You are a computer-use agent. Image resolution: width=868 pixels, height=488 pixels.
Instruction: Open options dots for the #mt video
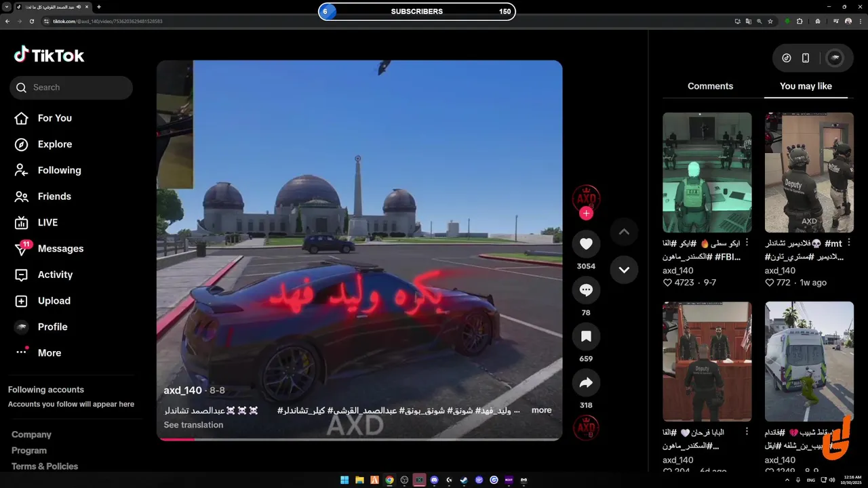pos(849,243)
